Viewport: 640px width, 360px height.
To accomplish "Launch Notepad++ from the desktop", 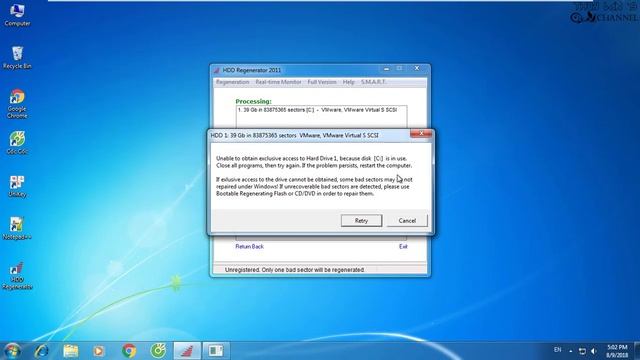I will tap(17, 229).
